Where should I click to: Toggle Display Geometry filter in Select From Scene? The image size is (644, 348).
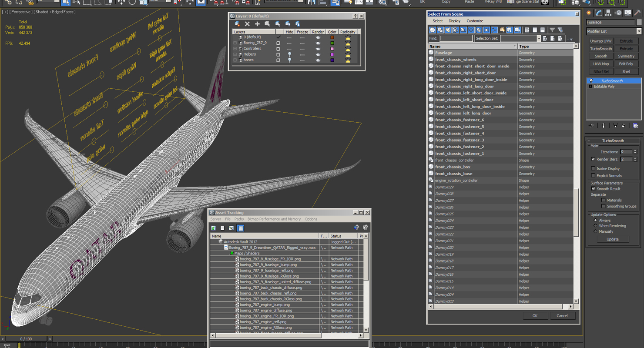[433, 30]
